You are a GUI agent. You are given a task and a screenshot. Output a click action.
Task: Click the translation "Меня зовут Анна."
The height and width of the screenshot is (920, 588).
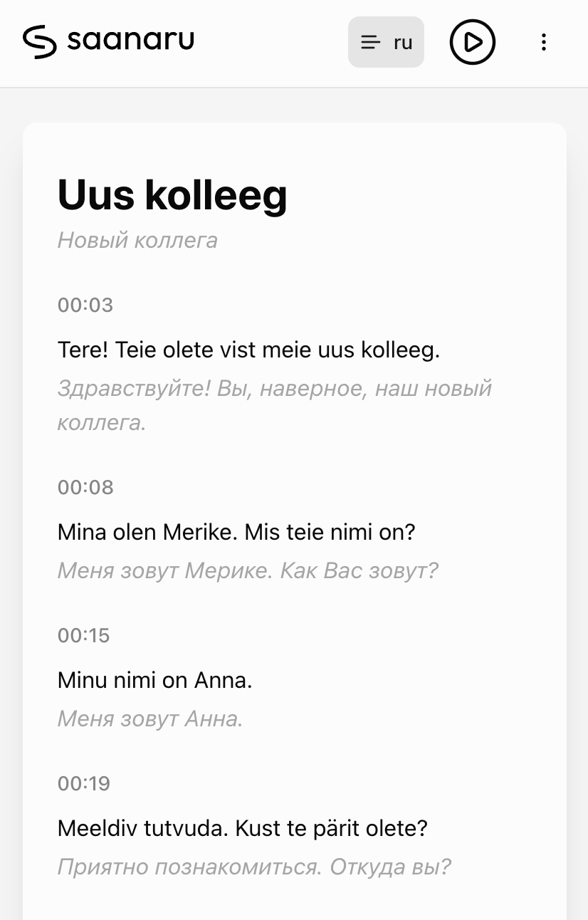coord(150,719)
